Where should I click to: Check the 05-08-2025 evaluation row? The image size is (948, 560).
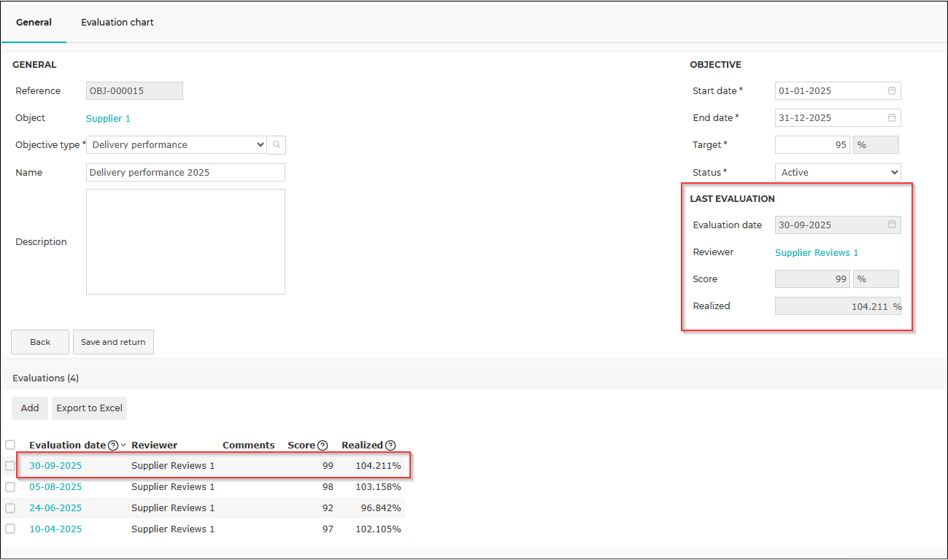tap(10, 487)
